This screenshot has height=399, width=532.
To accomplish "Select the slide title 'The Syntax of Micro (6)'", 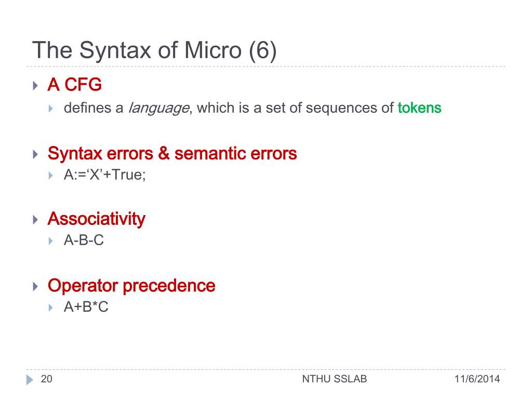I will click(x=154, y=50).
